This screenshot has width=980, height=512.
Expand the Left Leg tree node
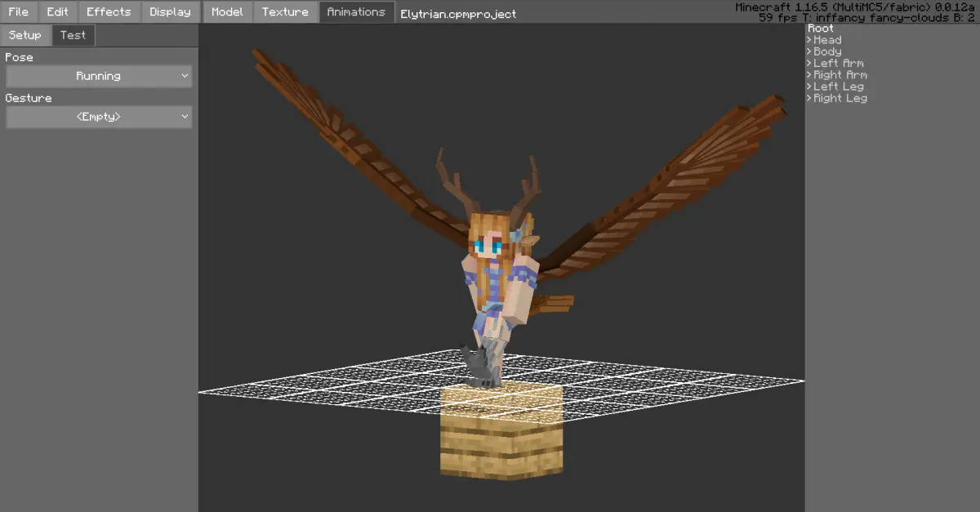(810, 86)
